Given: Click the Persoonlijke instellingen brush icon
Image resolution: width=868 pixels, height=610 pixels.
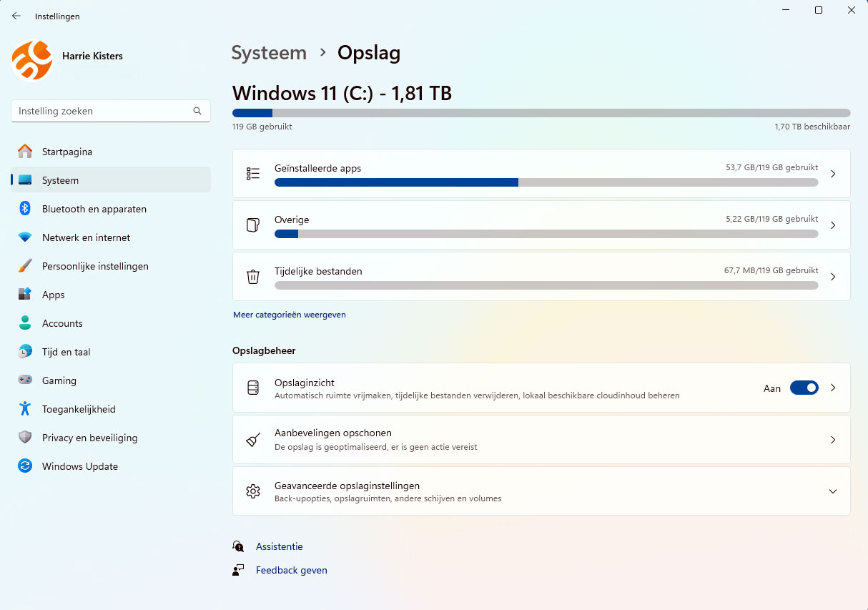Looking at the screenshot, I should (x=25, y=266).
